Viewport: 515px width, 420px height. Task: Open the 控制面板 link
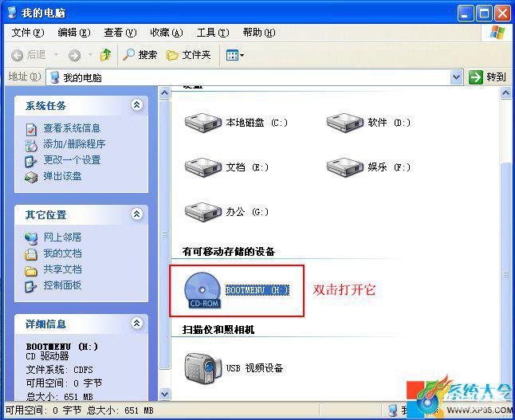click(x=62, y=285)
